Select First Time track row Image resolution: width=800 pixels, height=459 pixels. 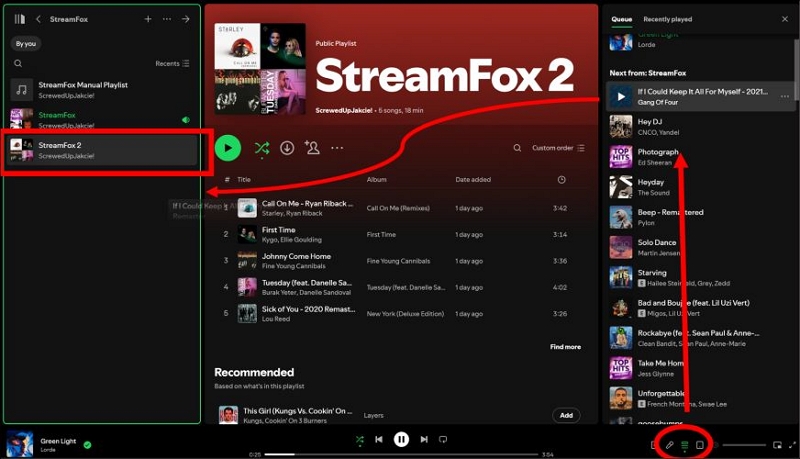click(x=399, y=235)
